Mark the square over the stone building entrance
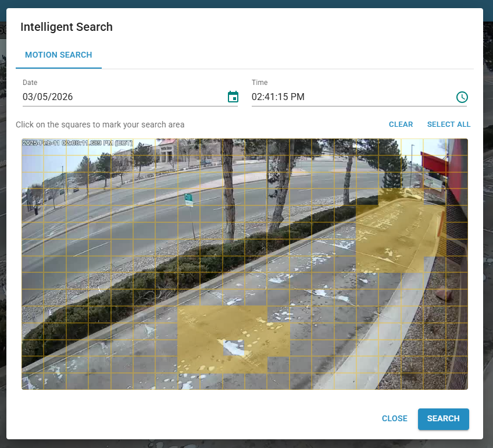493x448 pixels. coord(167,148)
